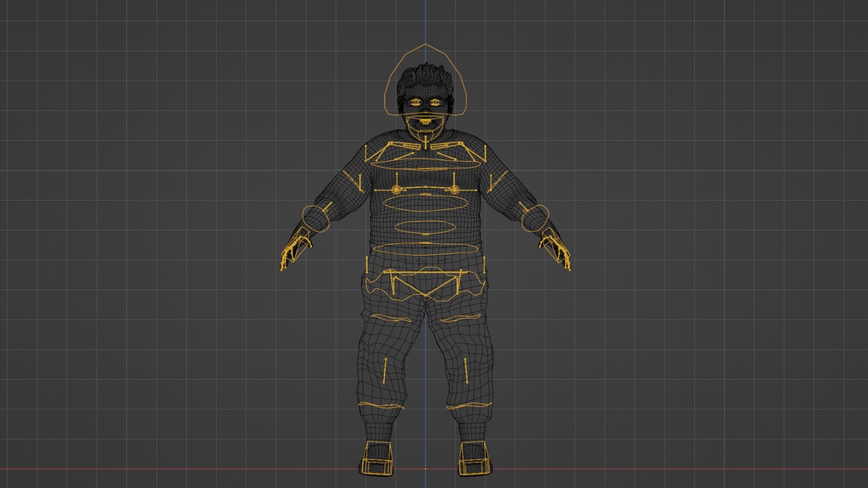
Task: Click the circular wrist ring on the right arm
Action: point(316,219)
